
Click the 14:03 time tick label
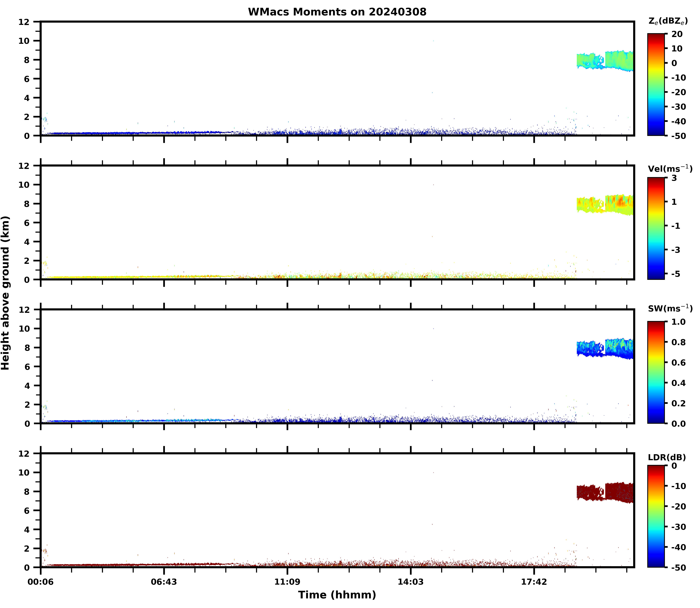click(x=411, y=582)
